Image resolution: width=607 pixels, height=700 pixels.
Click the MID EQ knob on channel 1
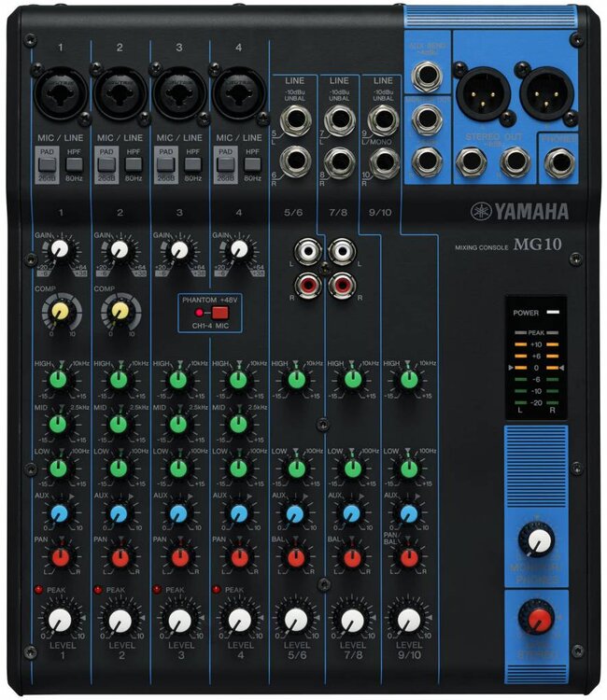tap(60, 423)
